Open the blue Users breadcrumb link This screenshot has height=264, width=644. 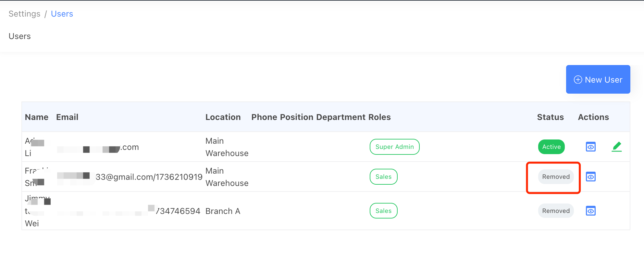62,14
